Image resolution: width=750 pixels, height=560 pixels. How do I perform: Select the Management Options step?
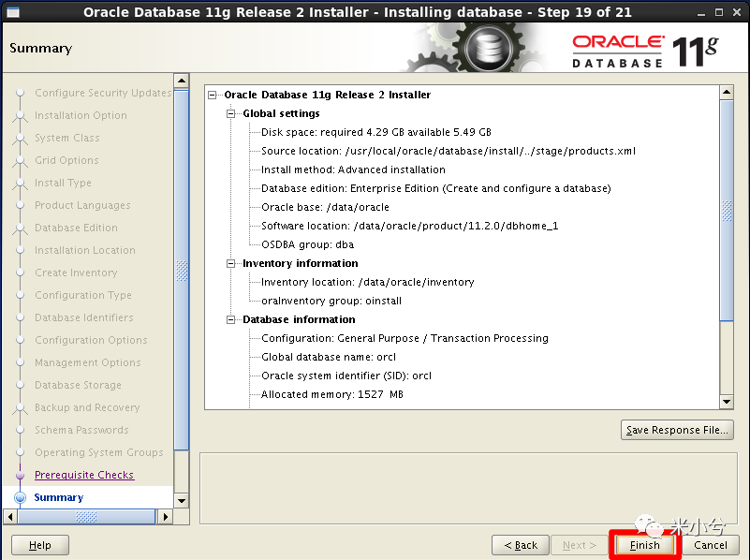click(x=87, y=362)
